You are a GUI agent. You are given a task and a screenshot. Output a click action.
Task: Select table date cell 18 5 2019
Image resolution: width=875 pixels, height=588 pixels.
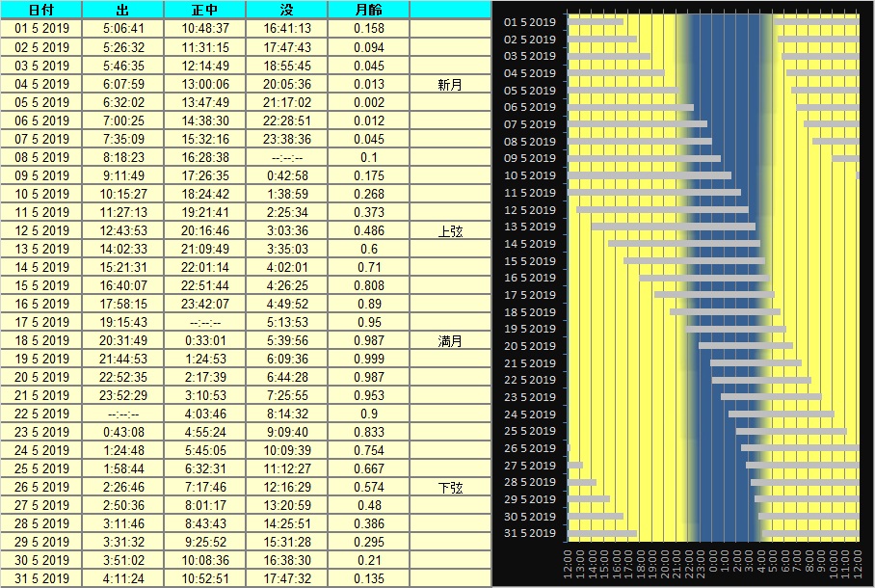point(41,341)
